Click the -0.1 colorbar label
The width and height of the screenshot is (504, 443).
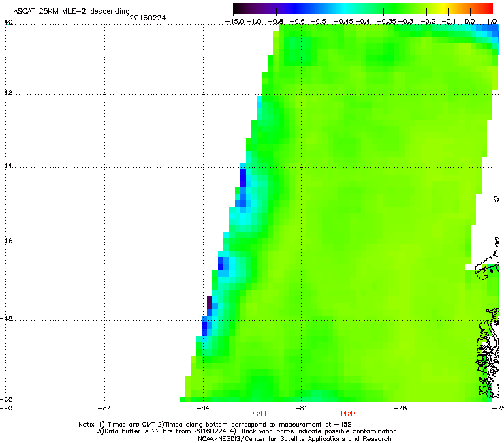449,22
